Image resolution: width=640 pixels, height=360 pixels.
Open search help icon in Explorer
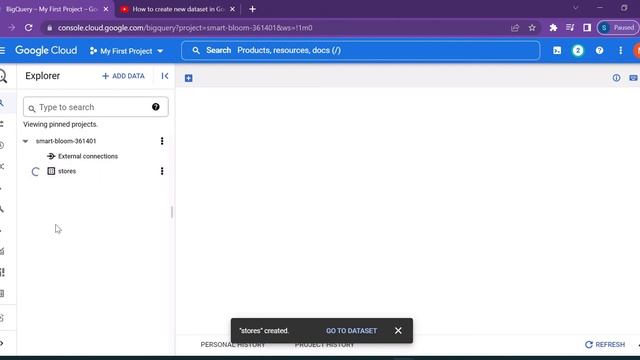(x=156, y=107)
